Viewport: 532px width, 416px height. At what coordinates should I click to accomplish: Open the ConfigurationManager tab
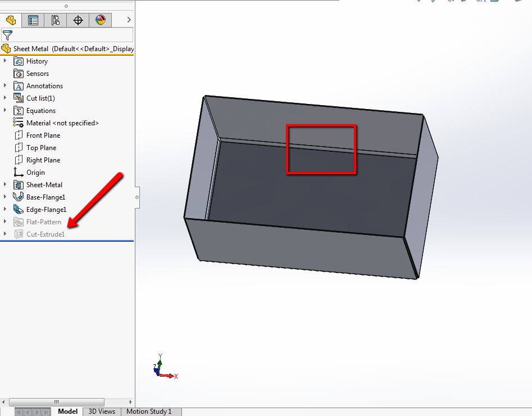pyautogui.click(x=55, y=20)
